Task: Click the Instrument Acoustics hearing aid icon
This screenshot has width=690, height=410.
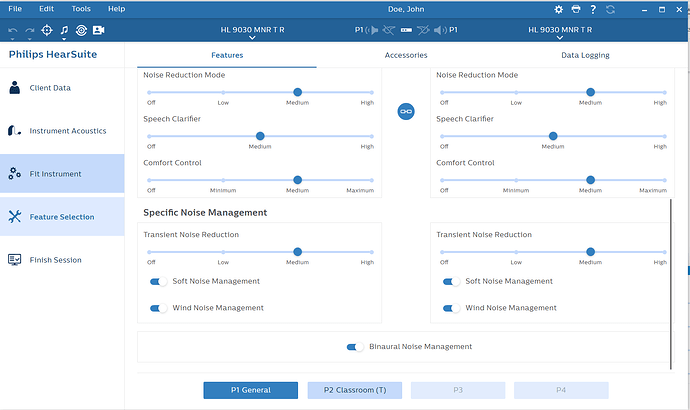Action: [x=14, y=131]
